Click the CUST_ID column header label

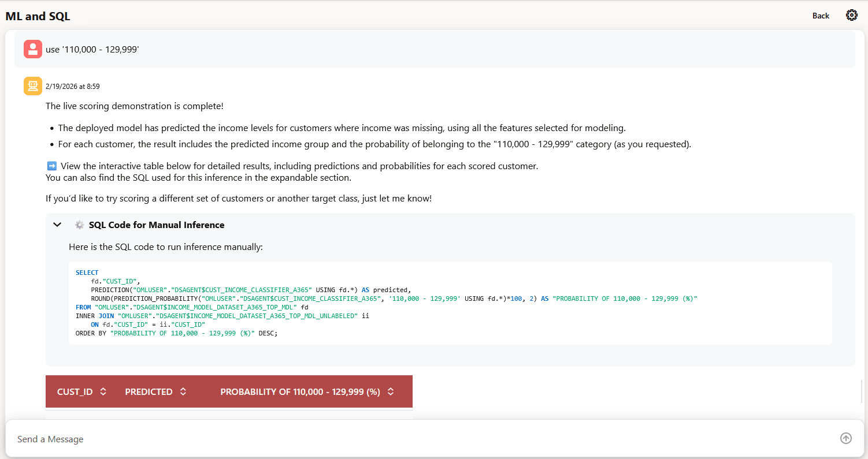(x=75, y=391)
